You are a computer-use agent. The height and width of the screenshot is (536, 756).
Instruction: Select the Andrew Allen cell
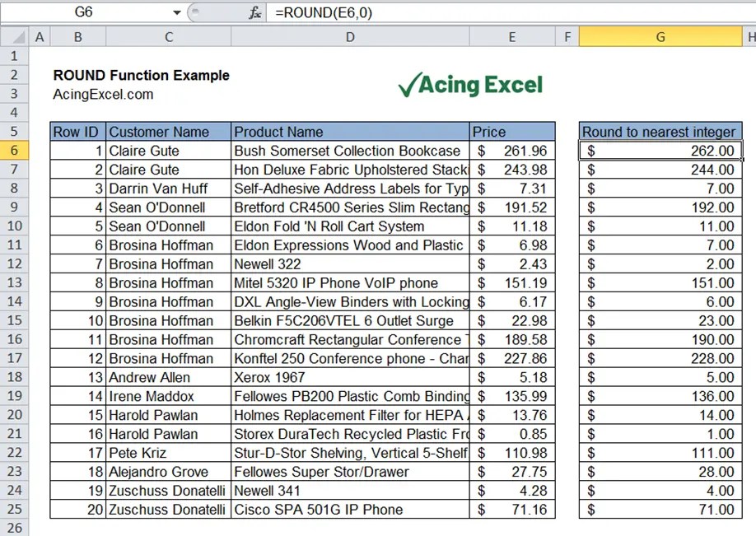pyautogui.click(x=168, y=377)
